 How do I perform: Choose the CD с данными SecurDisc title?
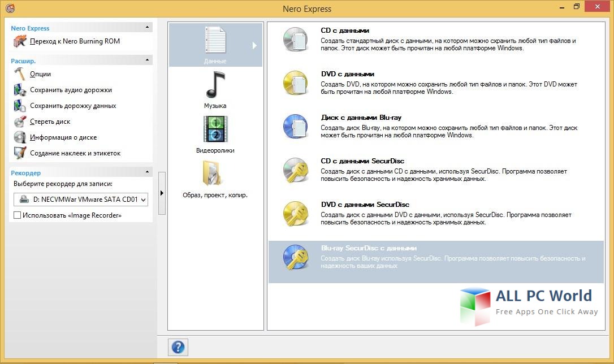pyautogui.click(x=362, y=161)
